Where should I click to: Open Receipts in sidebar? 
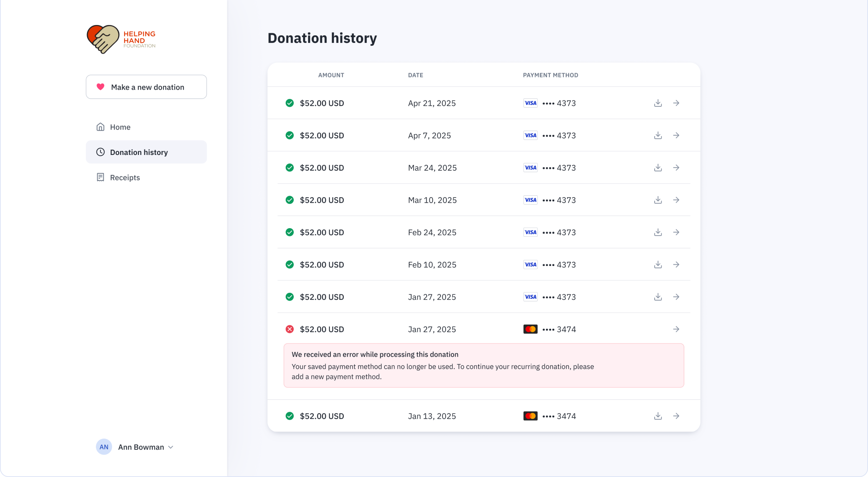pos(125,177)
